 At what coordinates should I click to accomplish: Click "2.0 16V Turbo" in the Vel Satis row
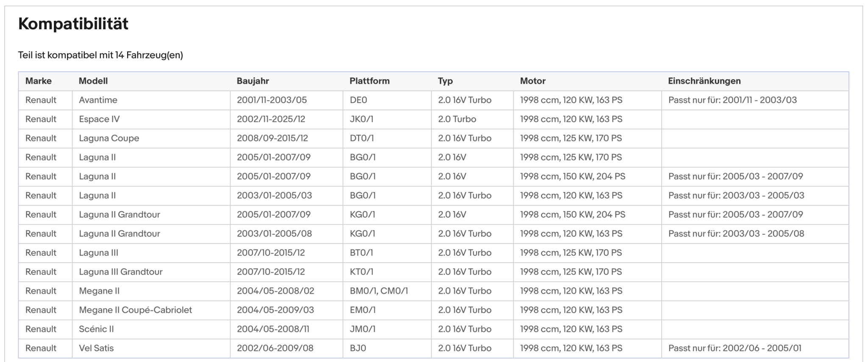point(465,348)
